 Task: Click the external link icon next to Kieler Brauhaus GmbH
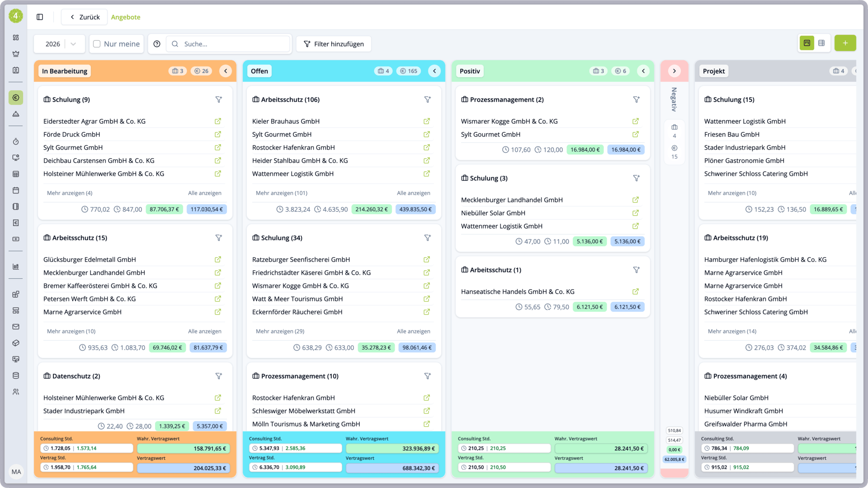(426, 121)
